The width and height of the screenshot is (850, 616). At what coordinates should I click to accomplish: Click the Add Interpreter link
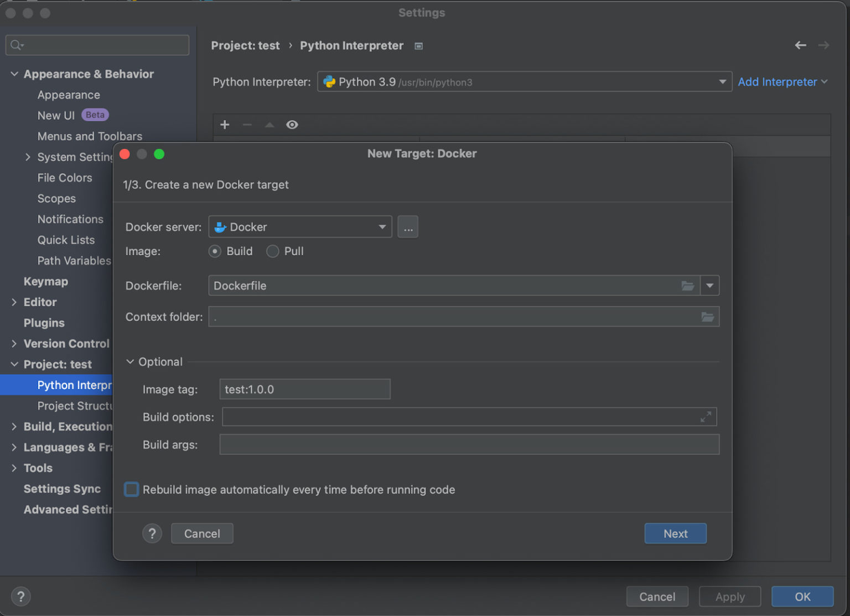[777, 81]
